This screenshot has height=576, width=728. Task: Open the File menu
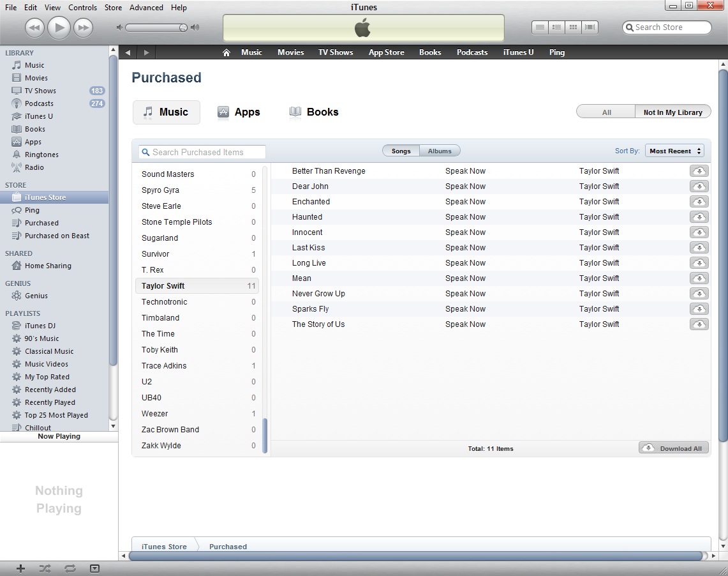11,8
